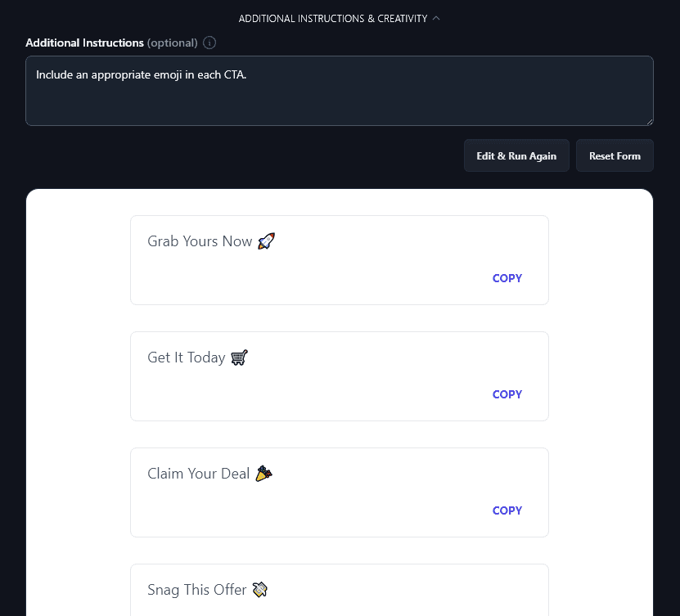The width and height of the screenshot is (680, 616).
Task: Click the Snag This Offer card
Action: pyautogui.click(x=340, y=589)
